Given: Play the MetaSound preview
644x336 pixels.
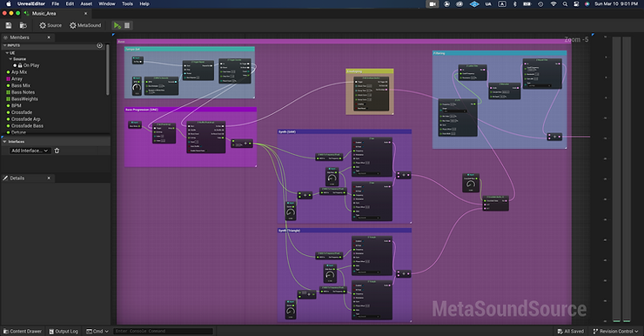Looking at the screenshot, I should click(117, 25).
